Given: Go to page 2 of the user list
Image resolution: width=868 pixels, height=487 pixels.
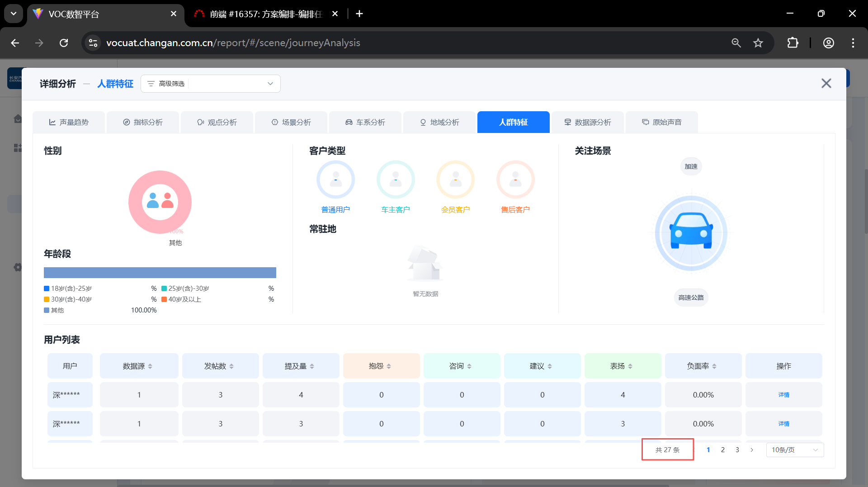Looking at the screenshot, I should click(723, 450).
